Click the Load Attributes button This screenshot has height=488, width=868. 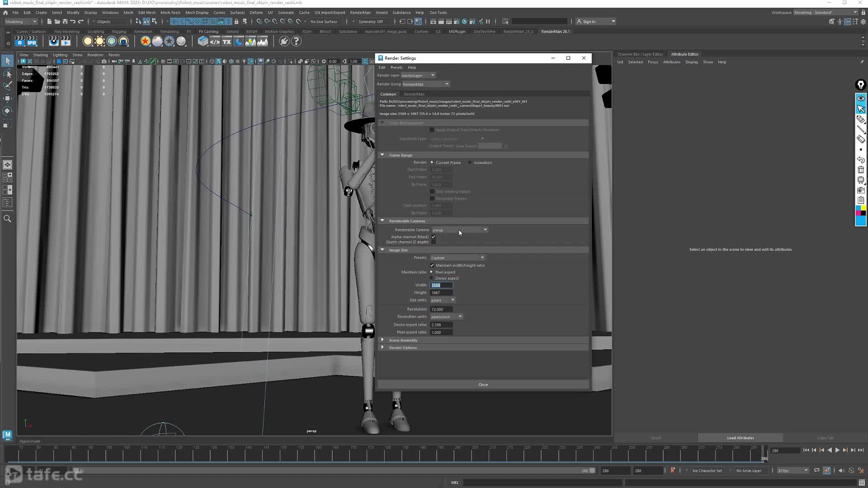pyautogui.click(x=740, y=438)
